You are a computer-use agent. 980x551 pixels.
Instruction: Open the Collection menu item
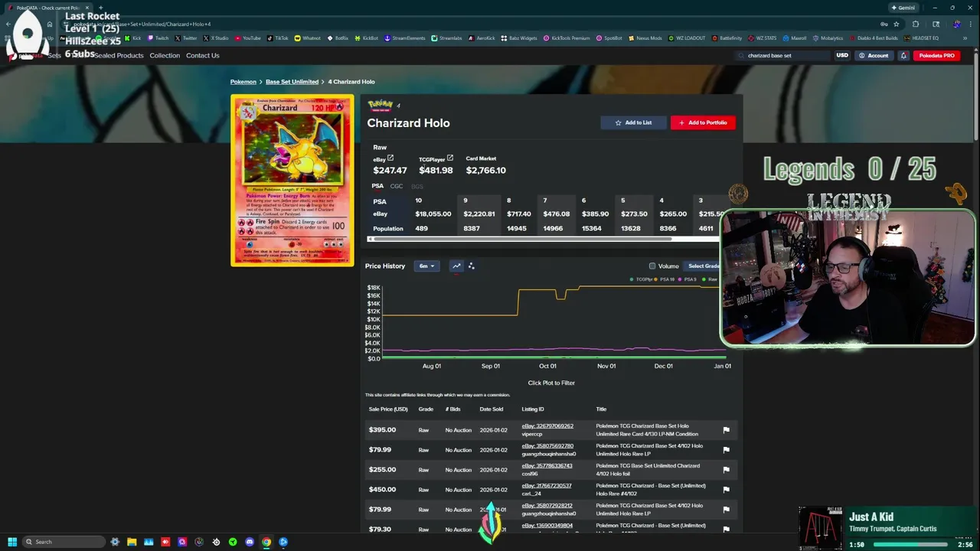click(165, 55)
